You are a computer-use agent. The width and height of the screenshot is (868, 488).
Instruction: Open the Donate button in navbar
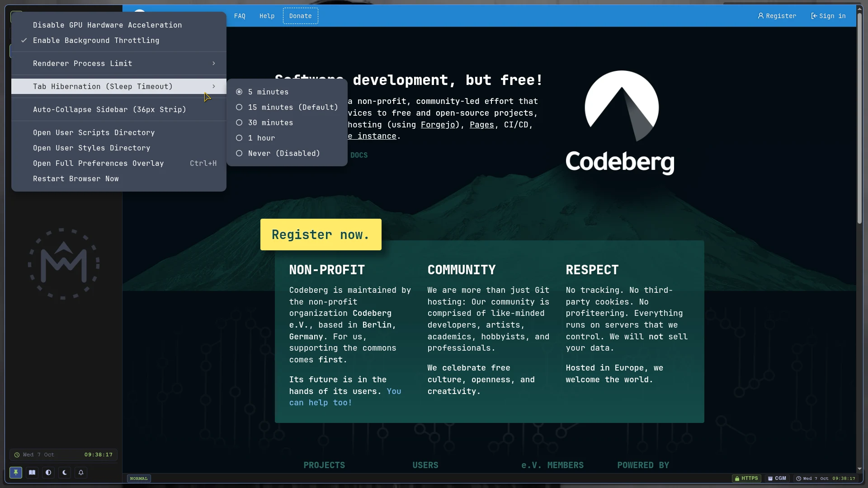tap(300, 16)
